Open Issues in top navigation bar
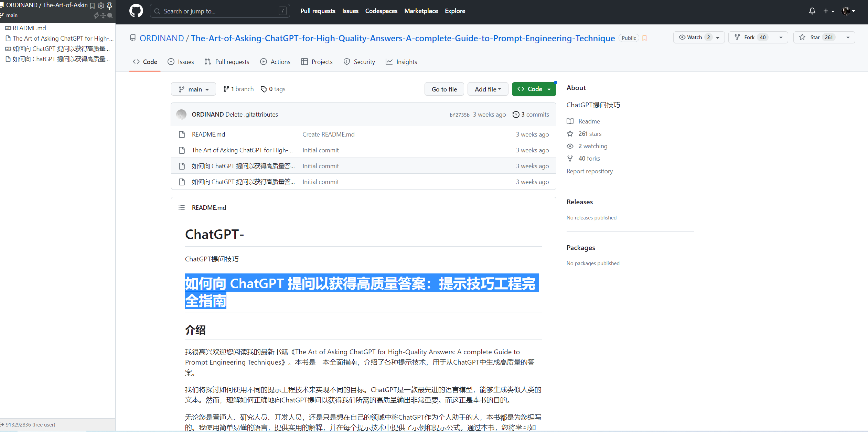The image size is (868, 432). (x=350, y=11)
